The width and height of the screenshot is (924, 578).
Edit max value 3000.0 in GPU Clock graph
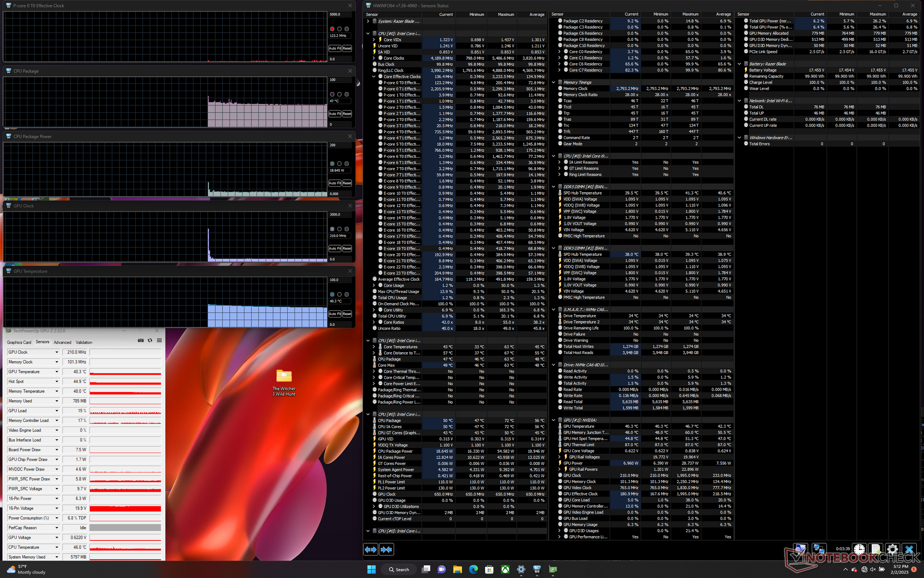pyautogui.click(x=341, y=214)
